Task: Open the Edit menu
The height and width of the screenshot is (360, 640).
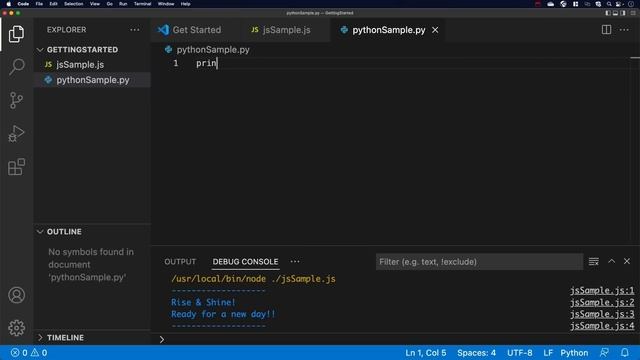Action: (x=53, y=4)
